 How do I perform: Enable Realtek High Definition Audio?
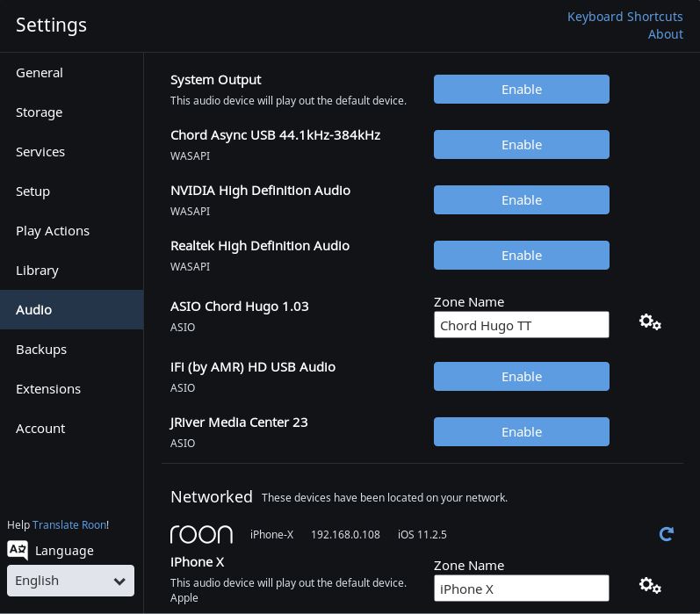coord(522,256)
